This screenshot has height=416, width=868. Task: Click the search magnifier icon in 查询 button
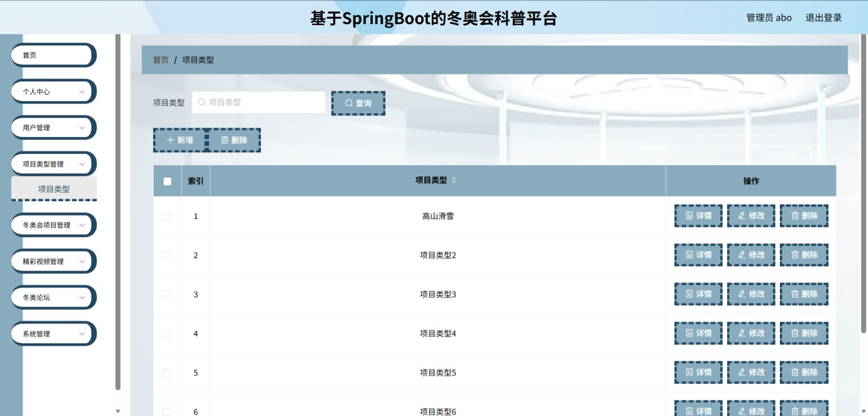(x=349, y=103)
